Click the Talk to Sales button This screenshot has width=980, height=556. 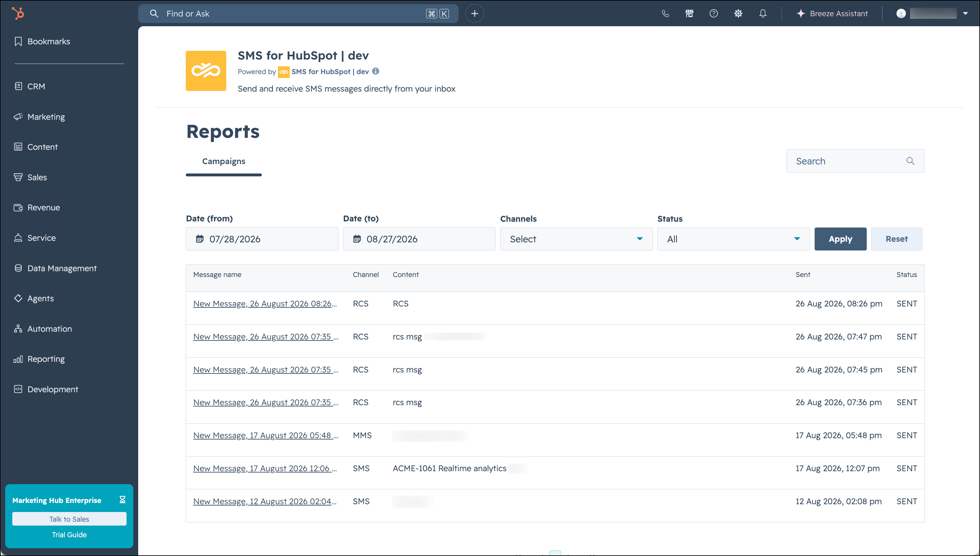[x=69, y=519]
